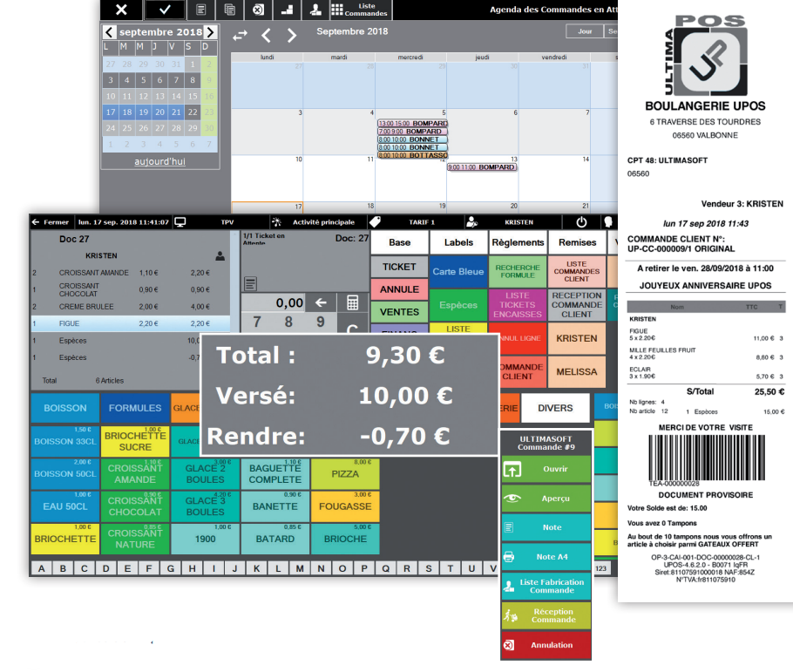Screen dimensions: 793x672
Task: Add BANETTE product to ticket
Action: (275, 506)
